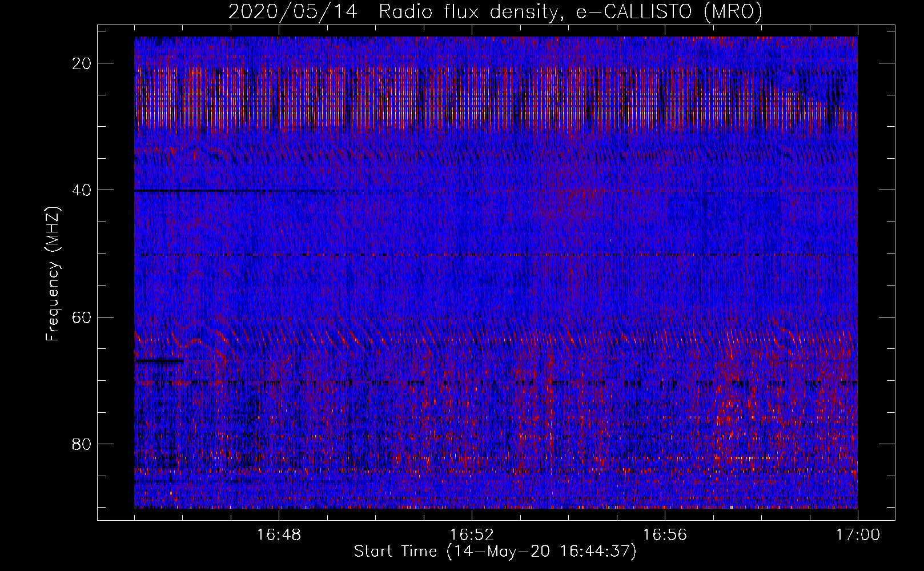The image size is (924, 571).
Task: Click the "17:00" time tick label
Action: tap(858, 534)
